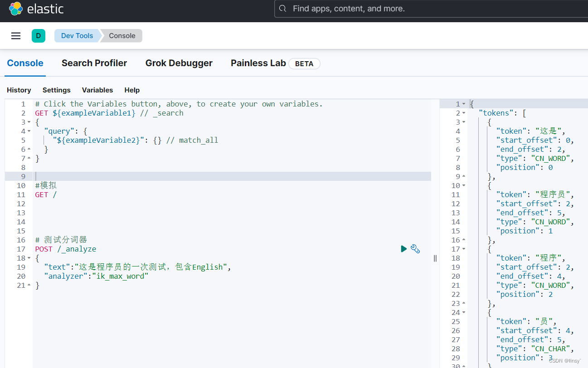Viewport: 588px width, 368px height.
Task: Click the "type": "CN_CHAR" line
Action: (535, 349)
